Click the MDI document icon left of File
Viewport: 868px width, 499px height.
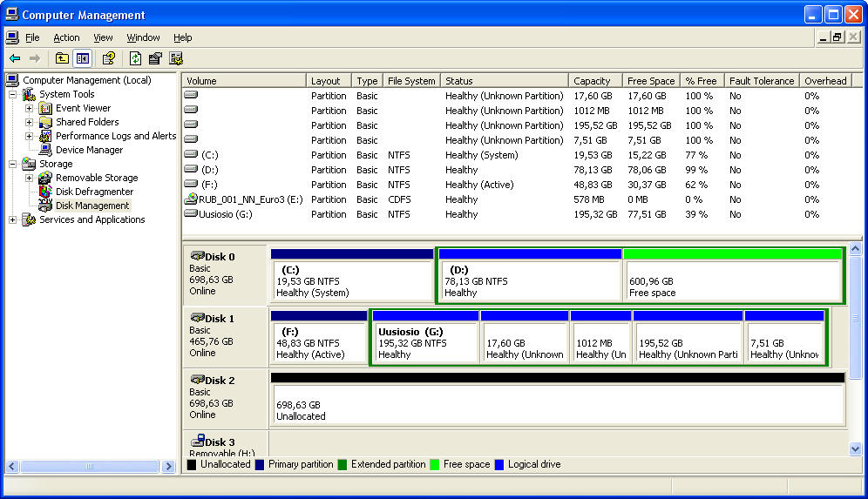(x=12, y=37)
